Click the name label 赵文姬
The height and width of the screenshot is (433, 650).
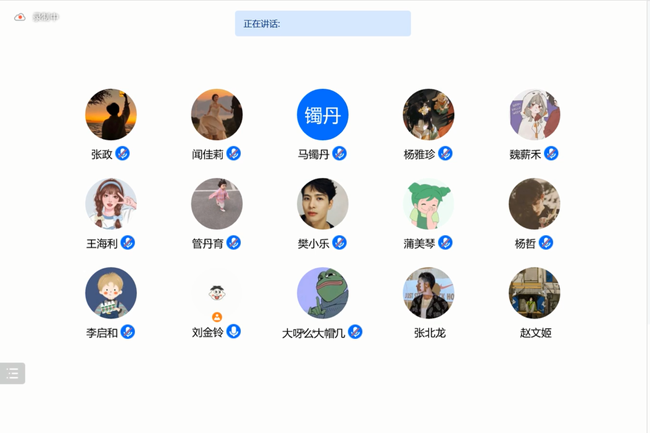pyautogui.click(x=536, y=333)
